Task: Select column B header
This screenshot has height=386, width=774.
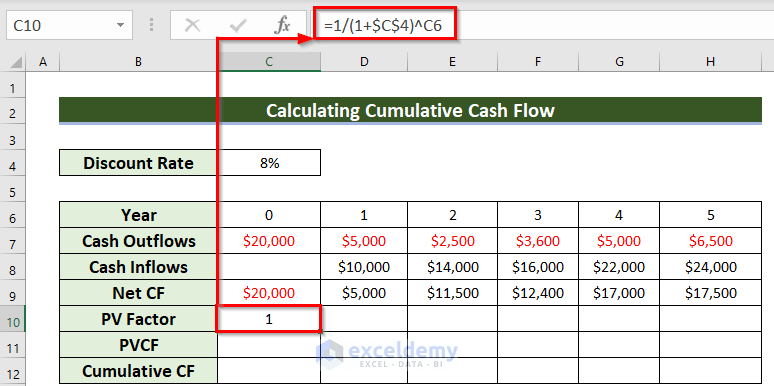Action: click(x=138, y=62)
